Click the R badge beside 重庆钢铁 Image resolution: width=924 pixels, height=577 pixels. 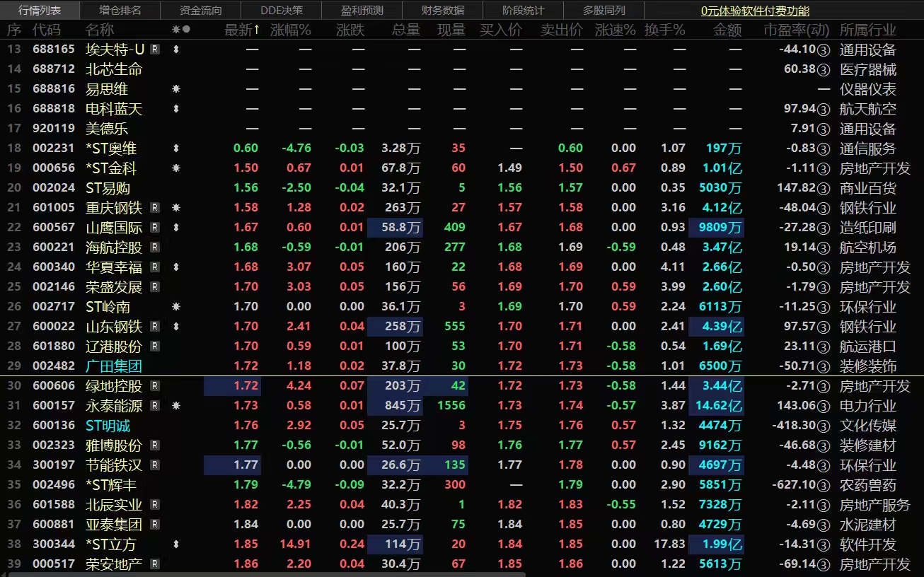[155, 208]
